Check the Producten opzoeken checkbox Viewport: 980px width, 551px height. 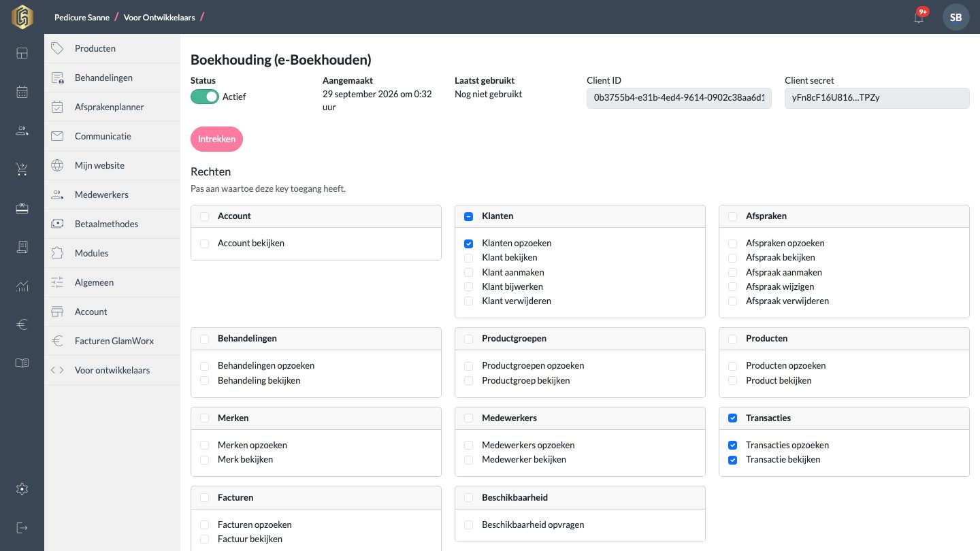click(x=732, y=366)
